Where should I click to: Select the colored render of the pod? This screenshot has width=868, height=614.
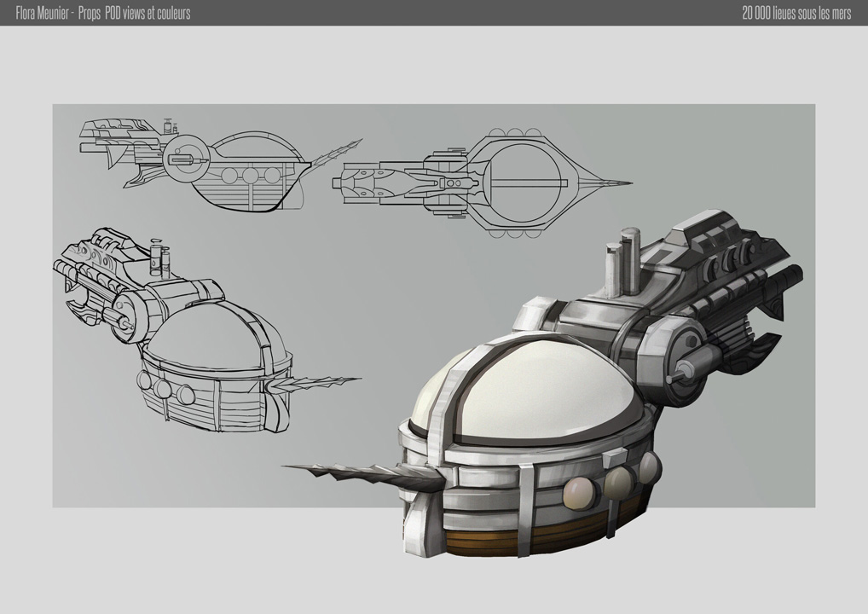click(542, 384)
